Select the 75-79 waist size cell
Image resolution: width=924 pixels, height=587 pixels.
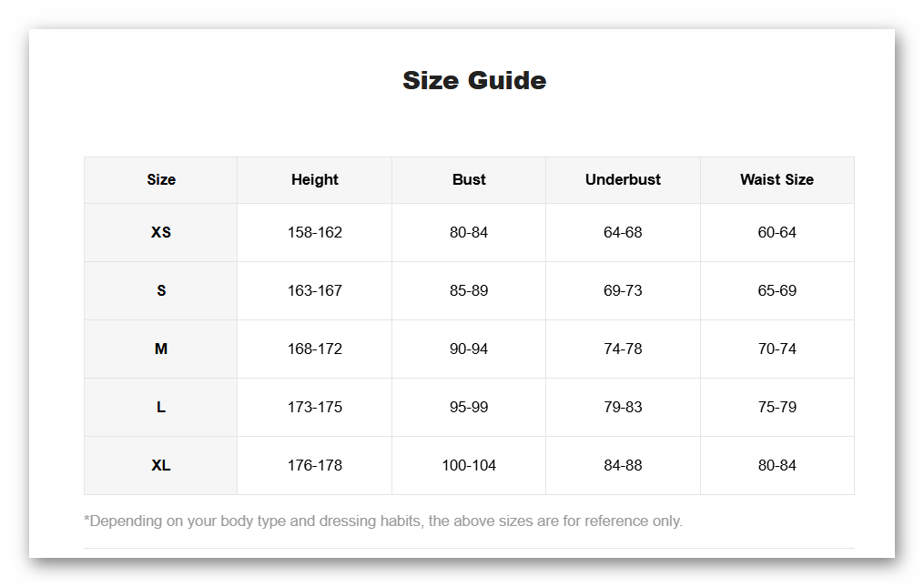point(777,407)
